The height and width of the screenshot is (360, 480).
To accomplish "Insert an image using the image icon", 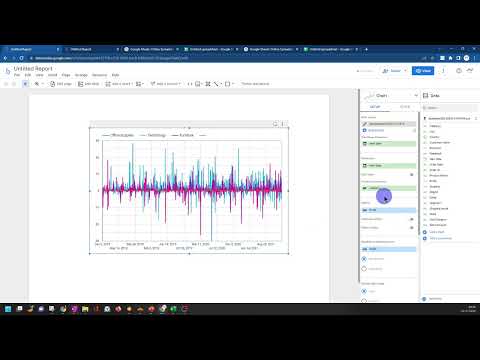I will (x=198, y=84).
